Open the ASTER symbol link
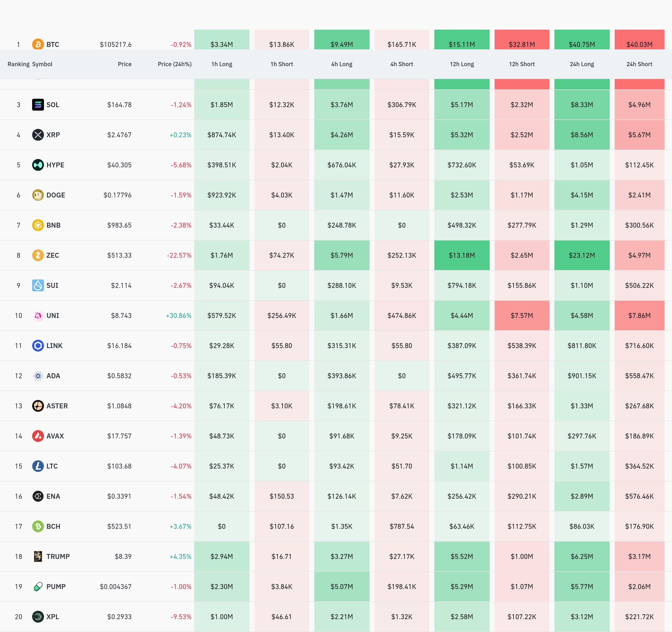672x632 pixels. [57, 406]
